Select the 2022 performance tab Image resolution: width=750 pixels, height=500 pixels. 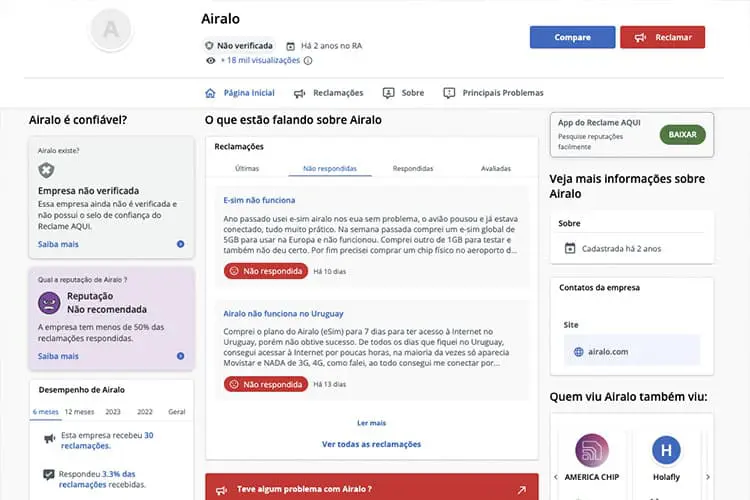tap(145, 412)
